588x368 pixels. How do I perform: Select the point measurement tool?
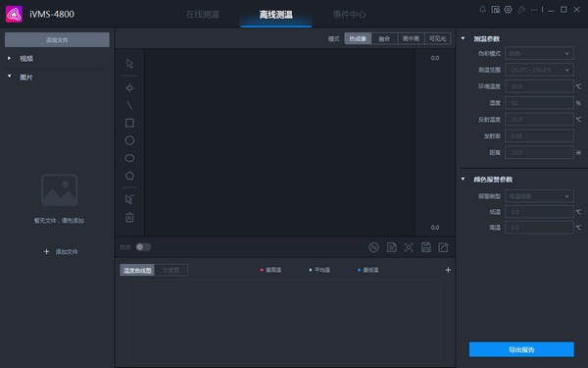coord(129,88)
